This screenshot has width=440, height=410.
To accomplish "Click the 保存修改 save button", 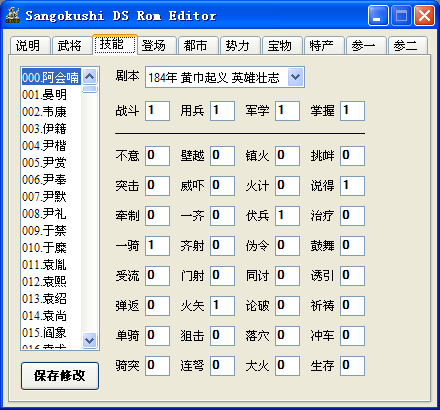I will tap(60, 376).
